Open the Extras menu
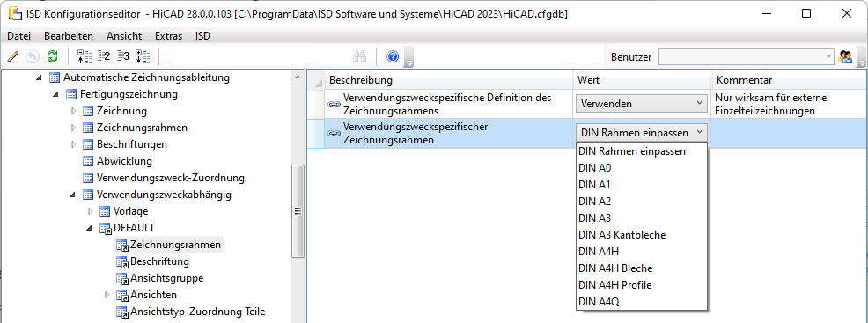Screen dimensions: 868x323 click(168, 36)
